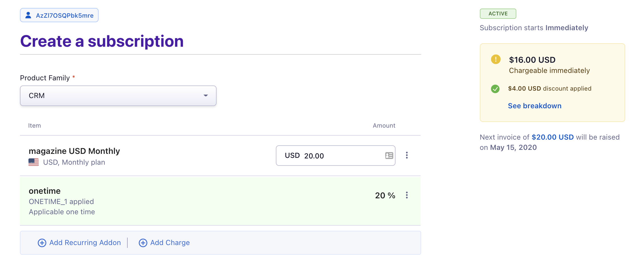Click the plus icon beside Add Recurring Addon
Screen dimensions: 644x257
coord(42,242)
